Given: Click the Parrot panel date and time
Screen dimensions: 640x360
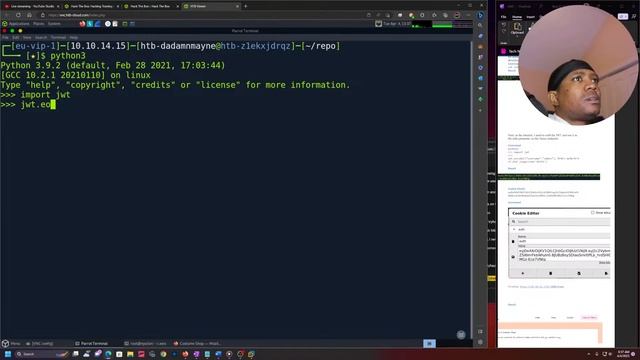Looking at the screenshot, I should (x=397, y=24).
